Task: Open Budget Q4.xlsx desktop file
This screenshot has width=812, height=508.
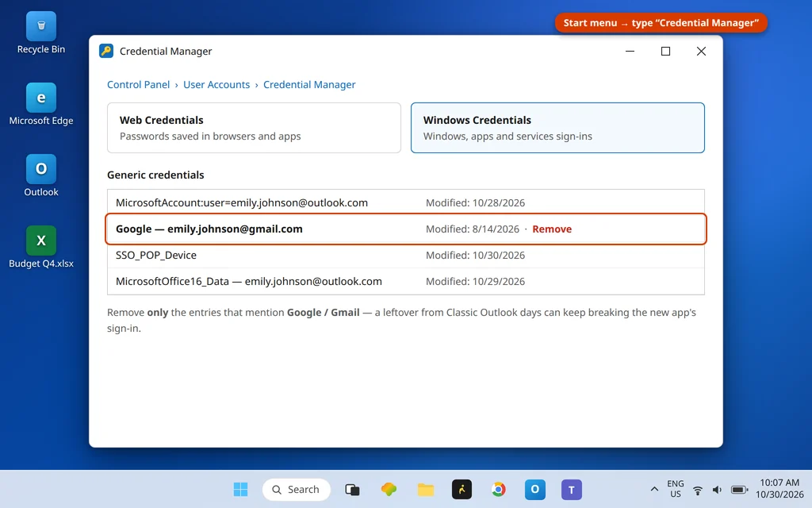Action: [41, 248]
